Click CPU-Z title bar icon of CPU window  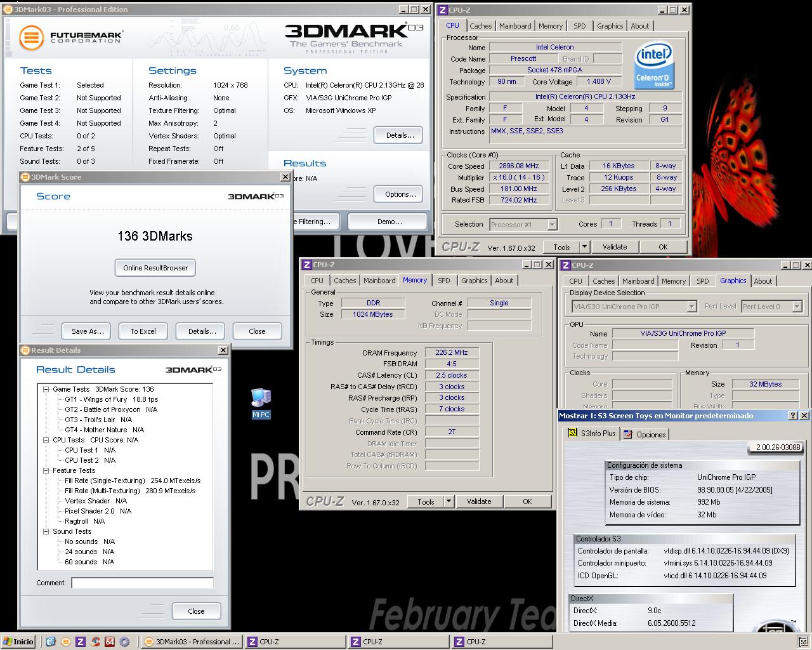[x=443, y=10]
